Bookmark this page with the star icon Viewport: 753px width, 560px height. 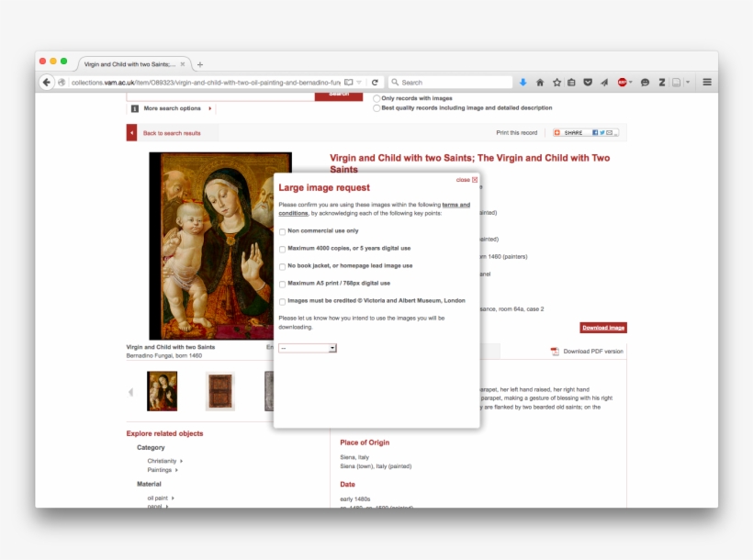point(556,82)
